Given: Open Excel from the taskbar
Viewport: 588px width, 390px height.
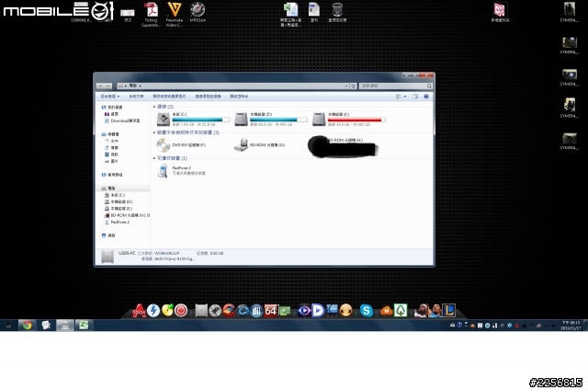Looking at the screenshot, I should pos(84,325).
